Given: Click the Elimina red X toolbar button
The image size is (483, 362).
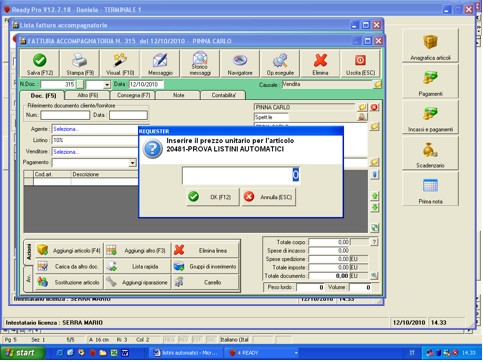Looking at the screenshot, I should (x=320, y=64).
